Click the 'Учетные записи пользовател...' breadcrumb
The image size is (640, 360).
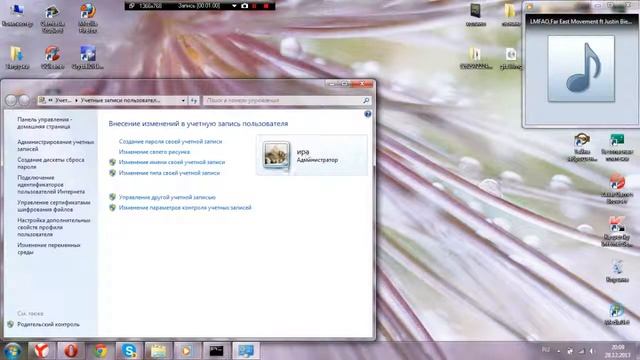pyautogui.click(x=120, y=100)
